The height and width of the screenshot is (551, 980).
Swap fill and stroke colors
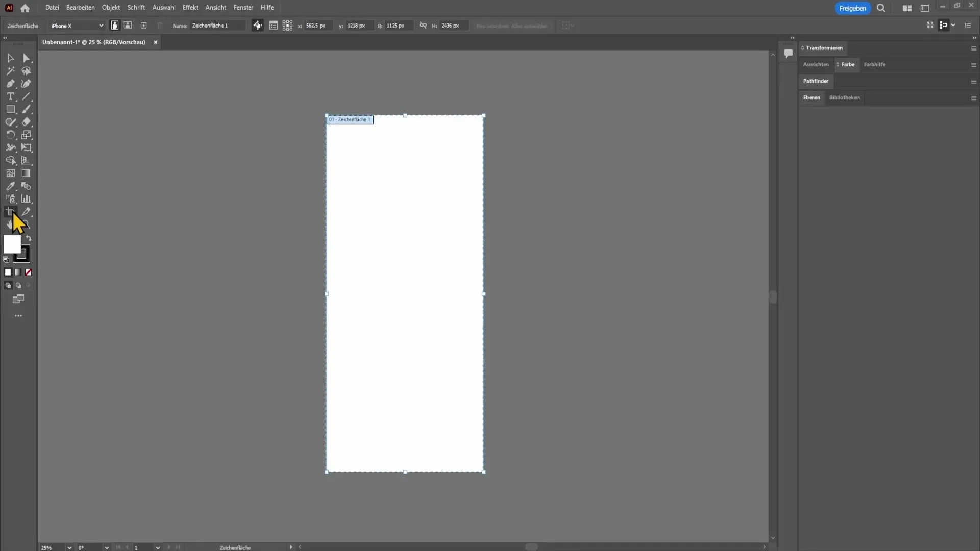tap(29, 238)
